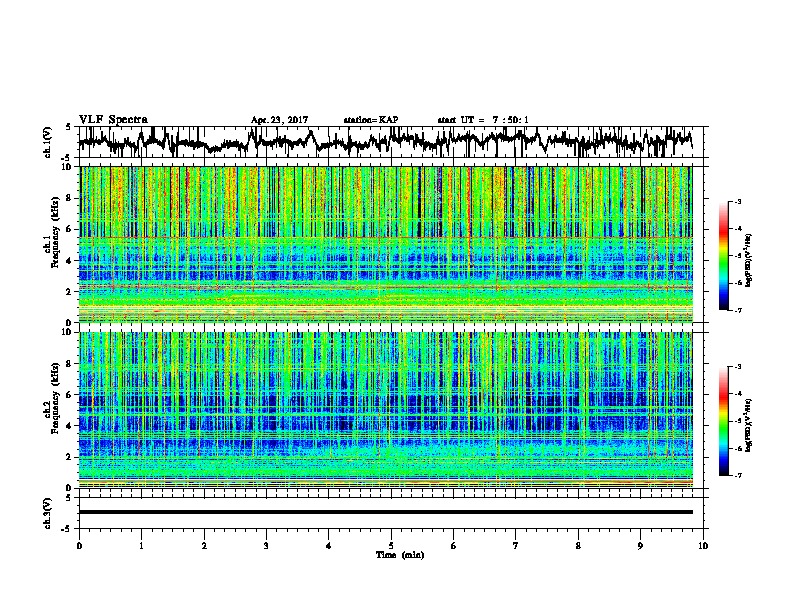Click the flat black ch.3 signal line
792x612 pixels.
click(x=386, y=512)
